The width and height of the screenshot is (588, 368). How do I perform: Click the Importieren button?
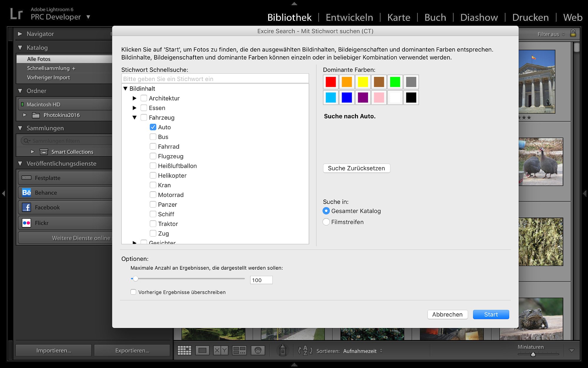54,350
